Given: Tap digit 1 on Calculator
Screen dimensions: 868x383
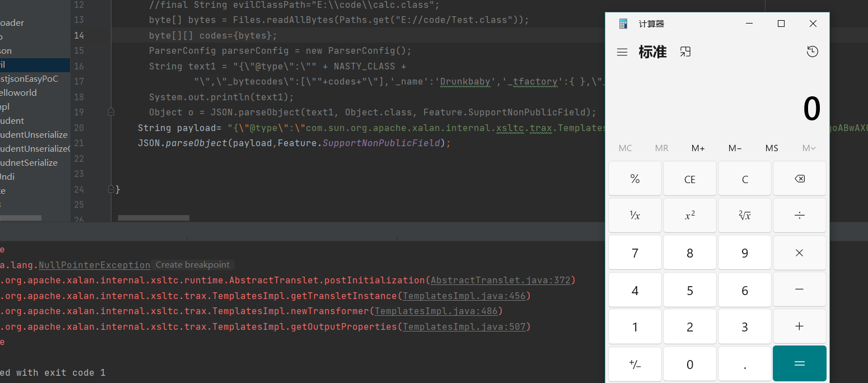Looking at the screenshot, I should [635, 327].
